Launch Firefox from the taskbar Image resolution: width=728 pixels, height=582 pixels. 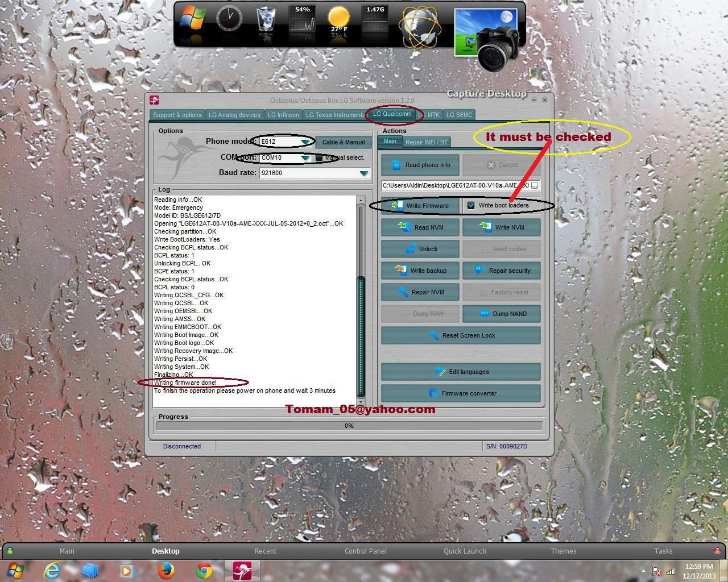click(166, 571)
